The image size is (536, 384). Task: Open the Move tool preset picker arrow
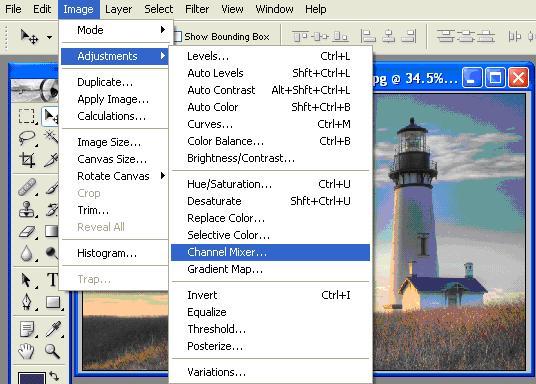point(50,37)
